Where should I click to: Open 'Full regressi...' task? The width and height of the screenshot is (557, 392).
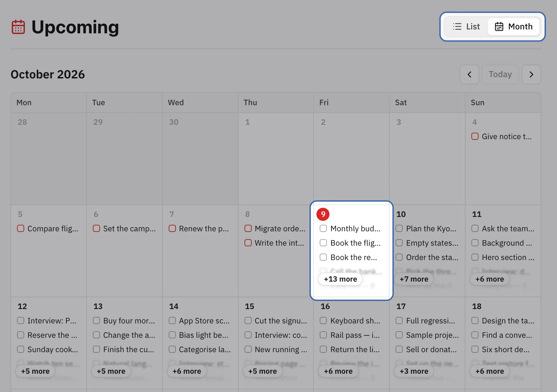[430, 320]
